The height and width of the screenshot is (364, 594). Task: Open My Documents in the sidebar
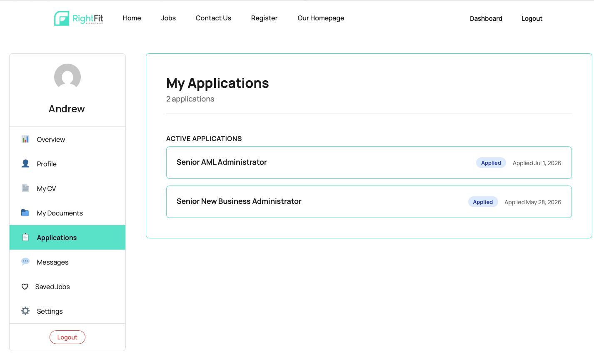coord(67,213)
